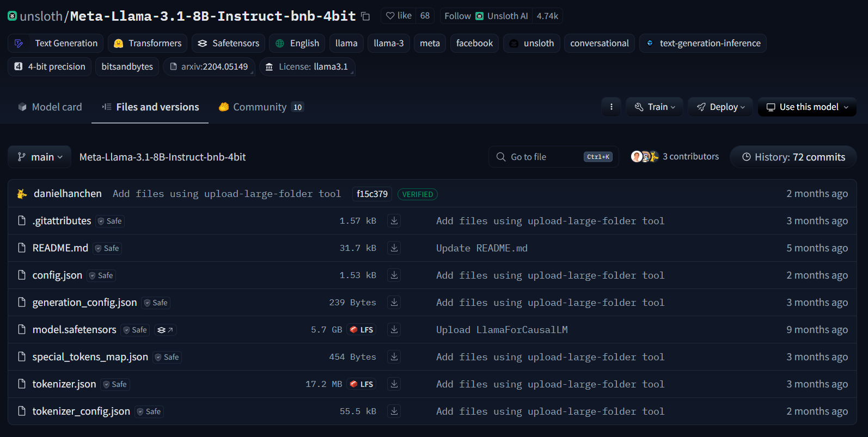Download special_tokens_map.json file

394,356
